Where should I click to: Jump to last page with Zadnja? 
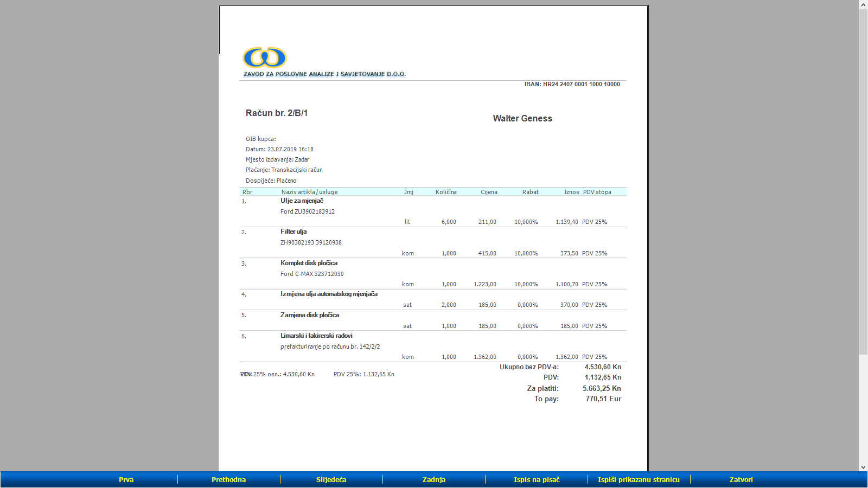[x=433, y=479]
